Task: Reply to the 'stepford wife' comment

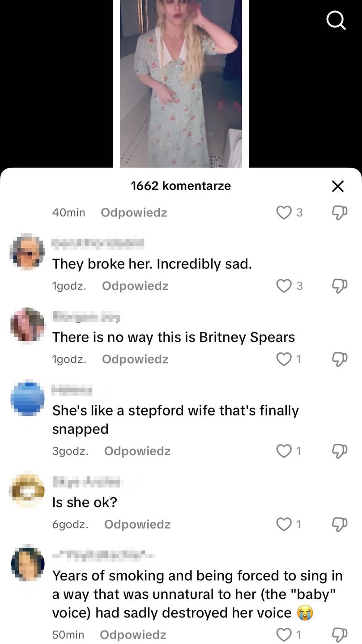Action: coord(137,451)
